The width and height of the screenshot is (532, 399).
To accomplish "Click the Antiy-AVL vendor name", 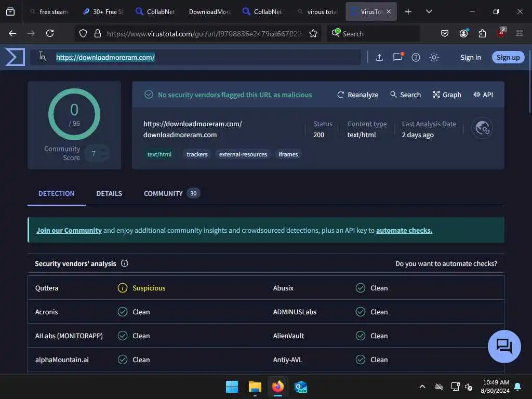I will click(287, 360).
